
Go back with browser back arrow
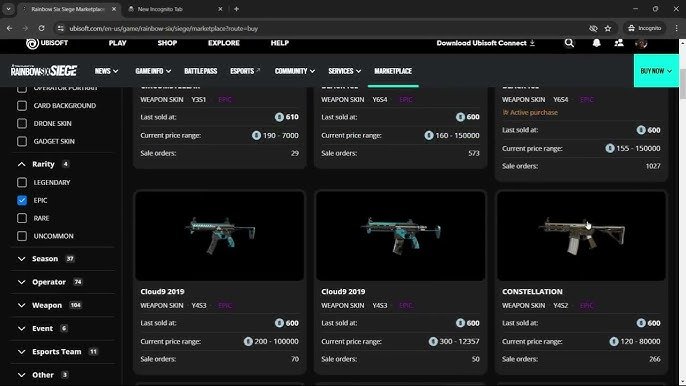[x=10, y=28]
